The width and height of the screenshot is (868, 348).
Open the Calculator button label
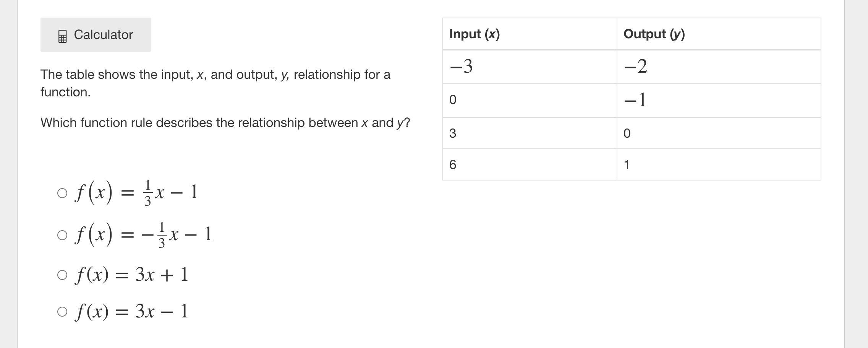pos(103,35)
